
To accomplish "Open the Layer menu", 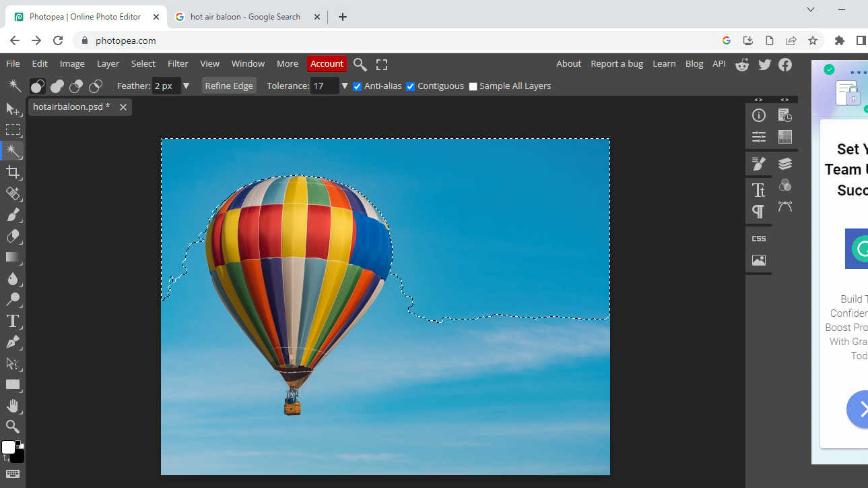I will pos(108,64).
